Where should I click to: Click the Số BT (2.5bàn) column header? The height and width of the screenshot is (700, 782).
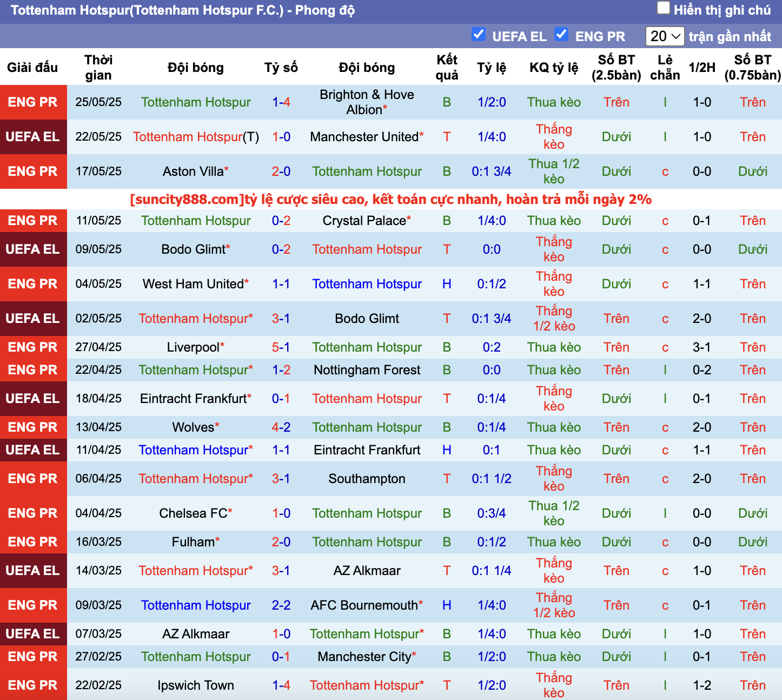(x=617, y=68)
